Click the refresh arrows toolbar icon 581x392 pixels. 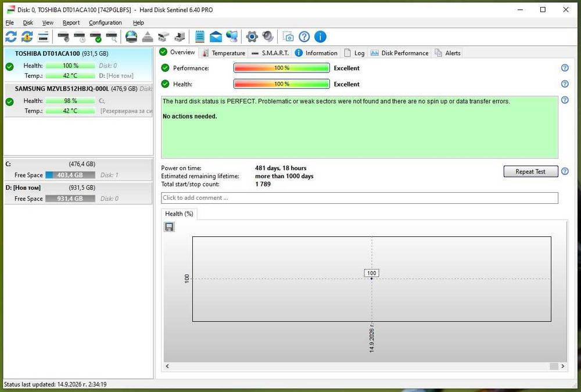click(x=10, y=37)
